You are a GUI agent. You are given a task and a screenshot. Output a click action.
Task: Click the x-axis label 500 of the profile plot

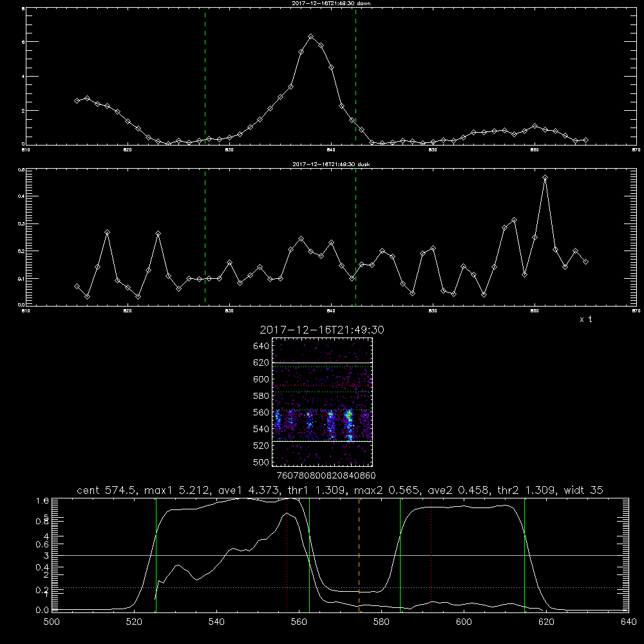(52, 622)
